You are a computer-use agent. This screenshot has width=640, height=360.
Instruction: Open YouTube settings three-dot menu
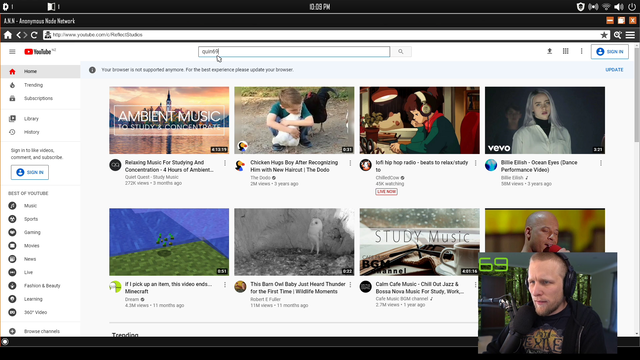(x=581, y=51)
